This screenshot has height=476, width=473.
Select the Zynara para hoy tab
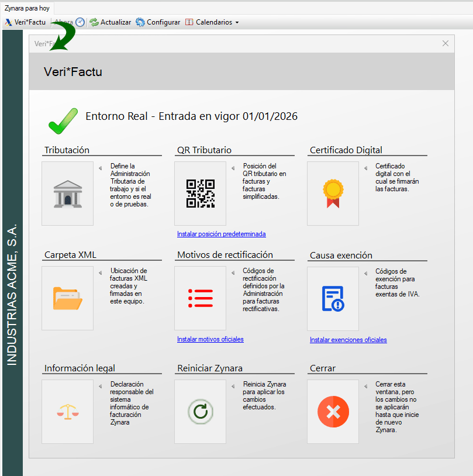coord(27,8)
